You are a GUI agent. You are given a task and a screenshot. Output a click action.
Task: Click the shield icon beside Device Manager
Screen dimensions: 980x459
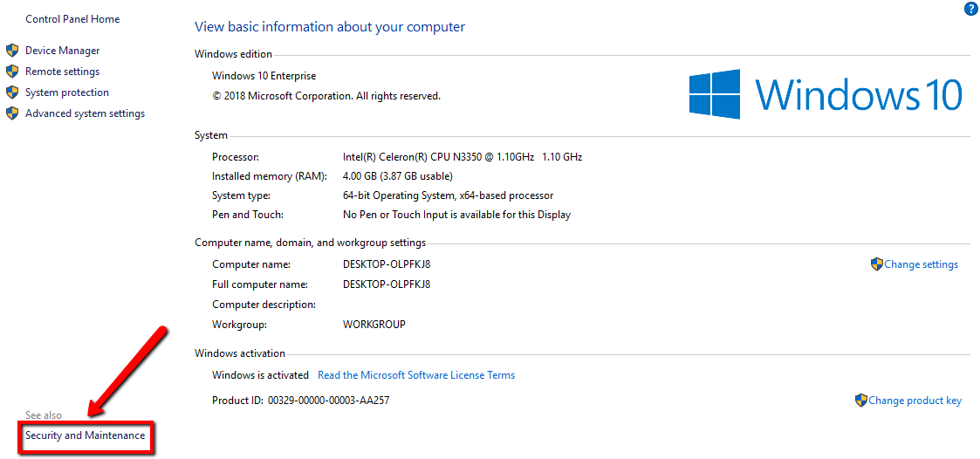click(12, 51)
